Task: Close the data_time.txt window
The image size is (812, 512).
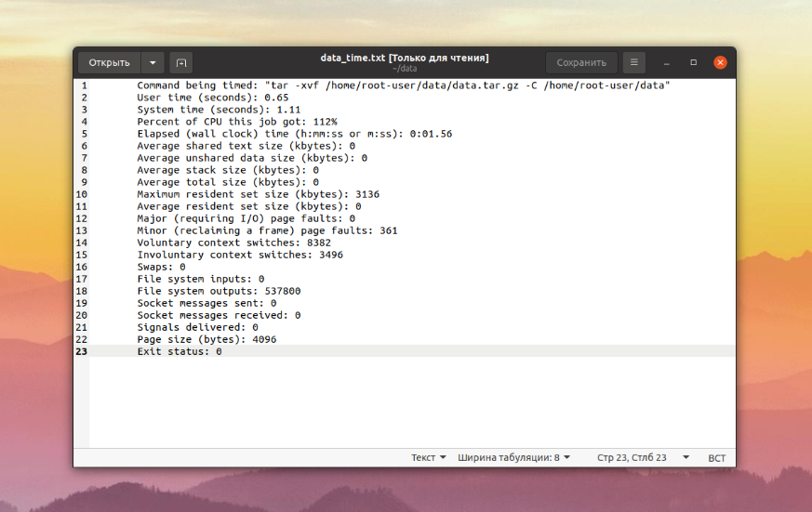Action: (720, 62)
